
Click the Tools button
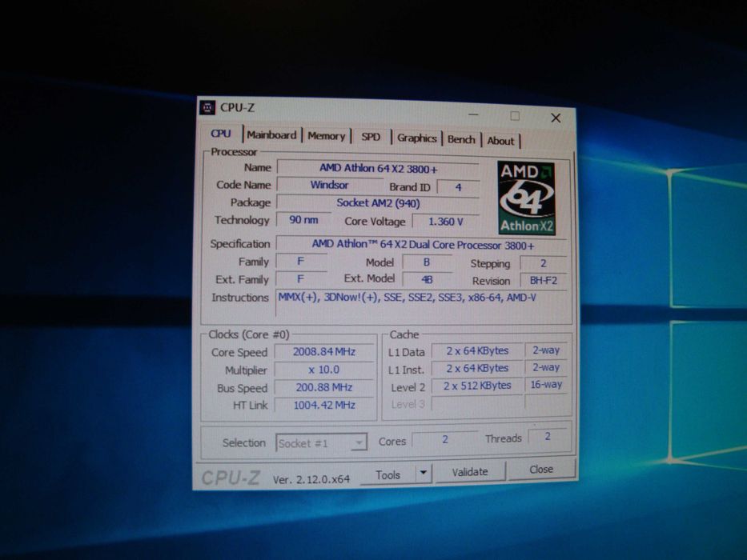tap(388, 475)
